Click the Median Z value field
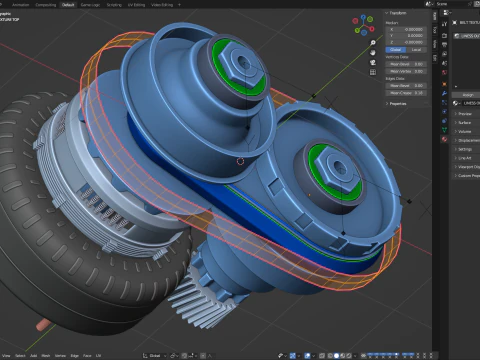Image resolution: width=480 pixels, height=360 pixels. pyautogui.click(x=406, y=42)
